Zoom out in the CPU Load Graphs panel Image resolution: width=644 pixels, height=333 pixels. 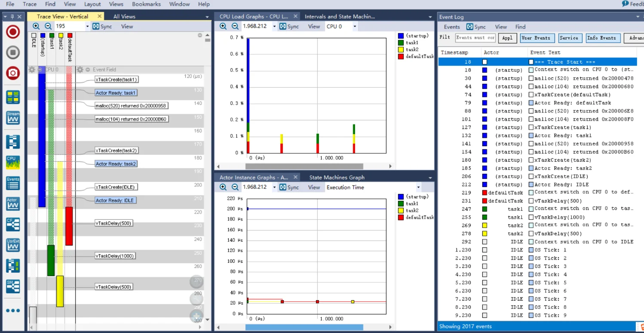point(235,26)
